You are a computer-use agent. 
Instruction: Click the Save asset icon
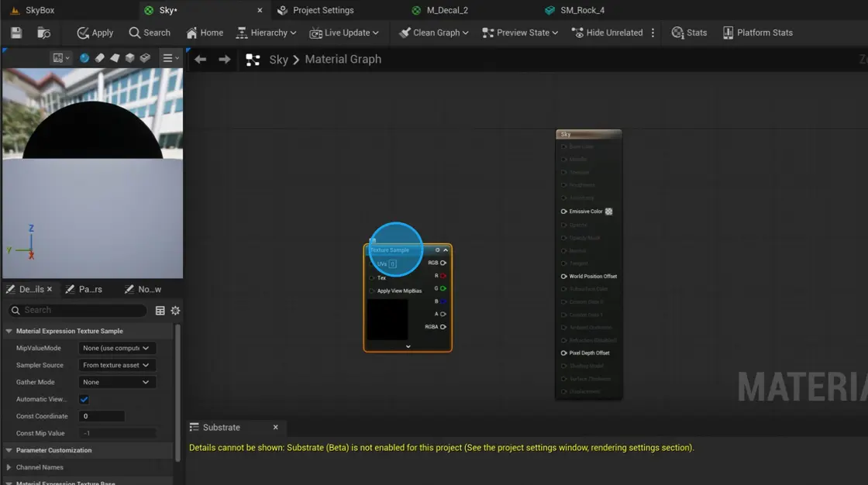coord(15,33)
